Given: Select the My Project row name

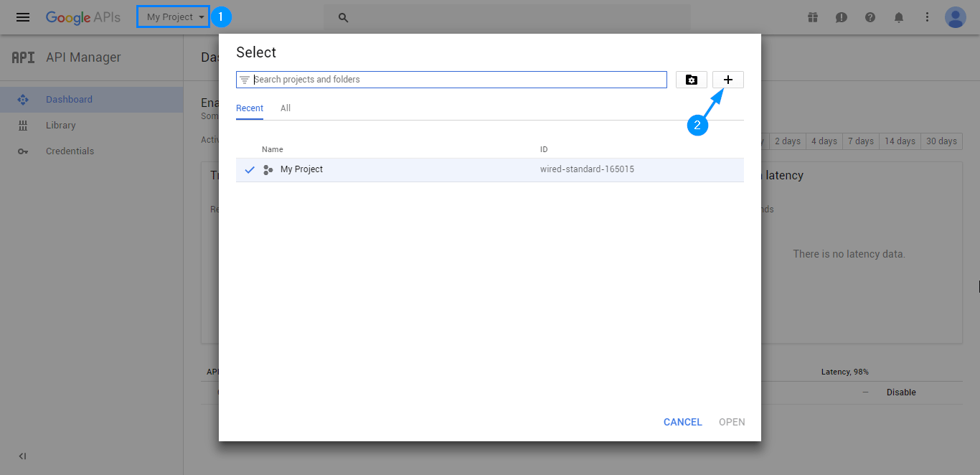Looking at the screenshot, I should click(301, 169).
